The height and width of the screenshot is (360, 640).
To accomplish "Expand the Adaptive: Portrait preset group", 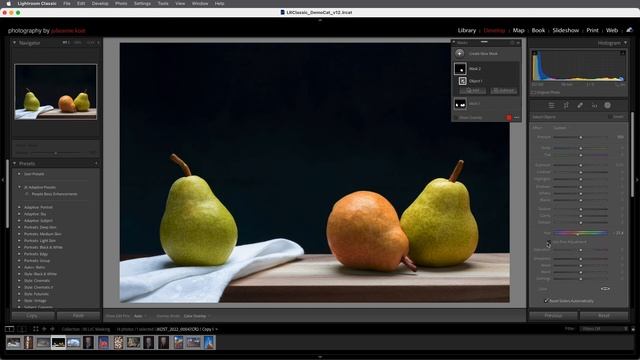I will pos(19,207).
